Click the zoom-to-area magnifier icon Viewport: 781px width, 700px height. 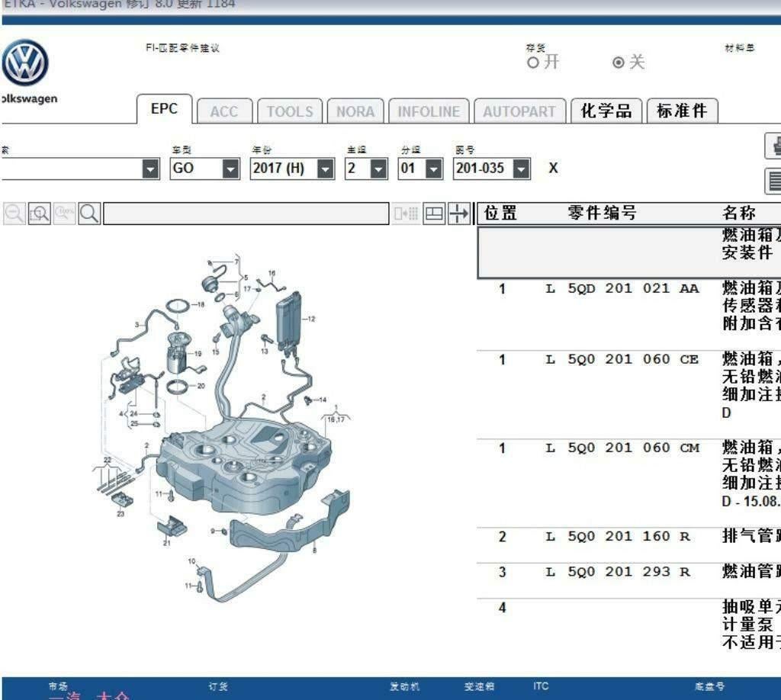click(39, 214)
